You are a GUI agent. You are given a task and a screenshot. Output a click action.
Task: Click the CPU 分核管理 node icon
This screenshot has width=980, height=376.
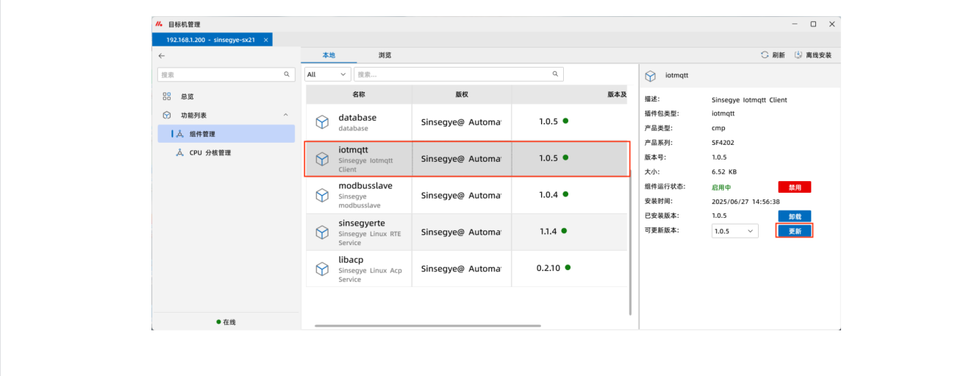[x=180, y=152]
